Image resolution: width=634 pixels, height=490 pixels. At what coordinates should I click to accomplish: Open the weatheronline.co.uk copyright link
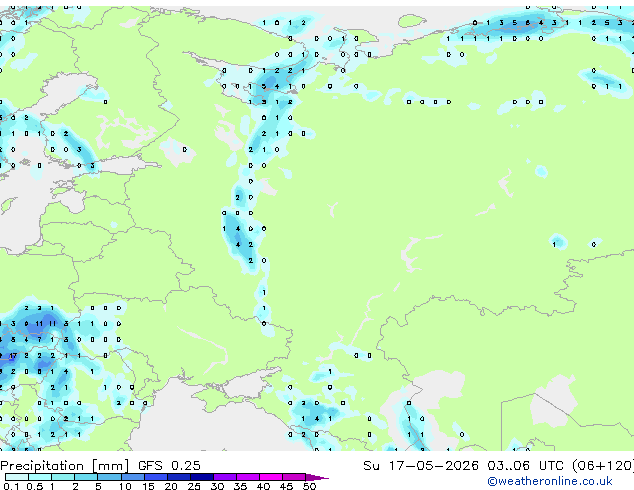pyautogui.click(x=549, y=481)
